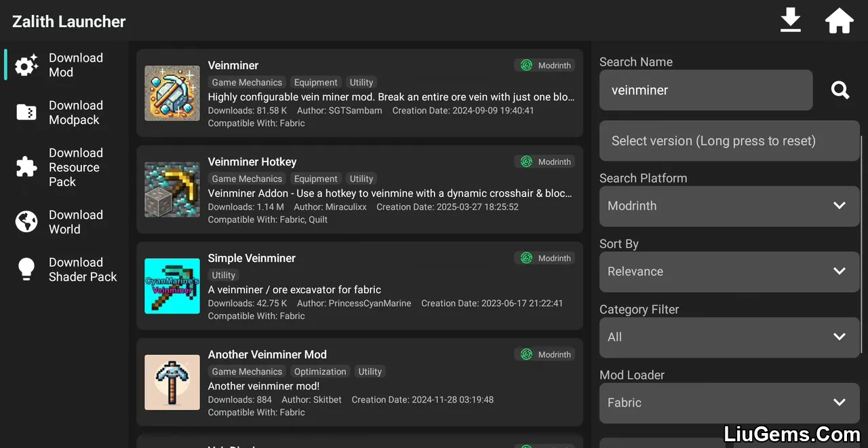The width and height of the screenshot is (868, 448).
Task: Open Veinminer Hotkey thumbnail image
Action: coord(172,189)
